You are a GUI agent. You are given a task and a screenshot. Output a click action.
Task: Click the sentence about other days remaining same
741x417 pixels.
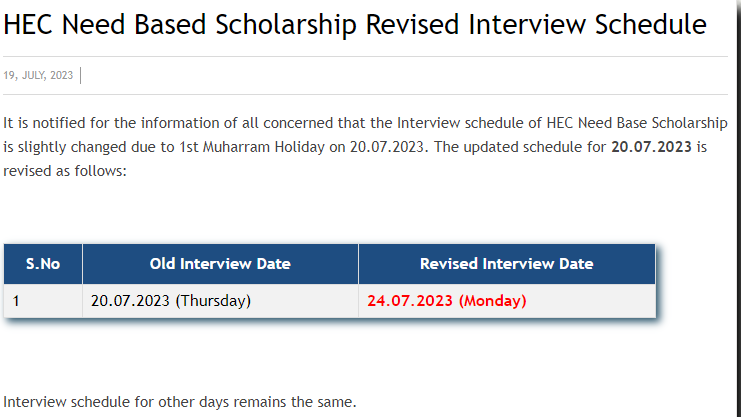pos(180,402)
